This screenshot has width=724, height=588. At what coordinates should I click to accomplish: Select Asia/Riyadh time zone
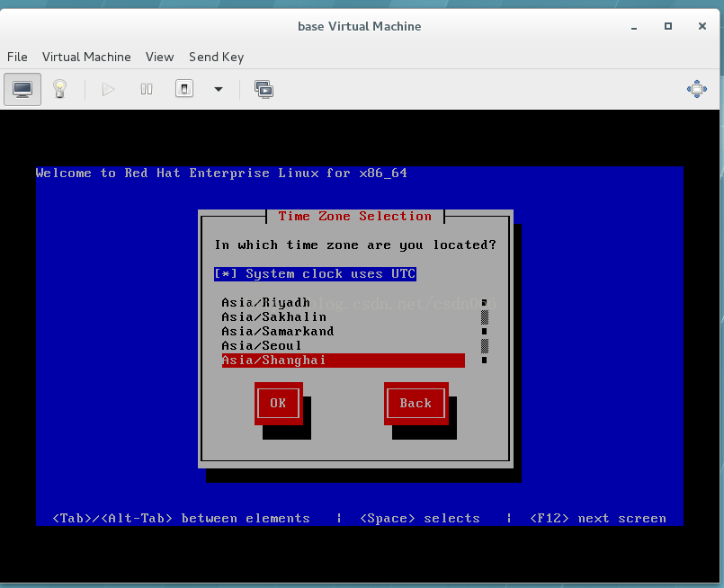click(x=343, y=303)
